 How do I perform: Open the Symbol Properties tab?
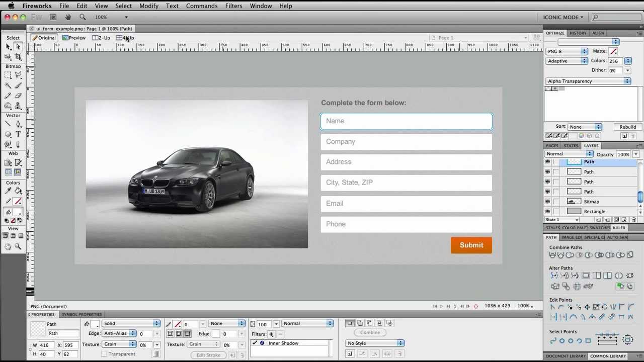pos(82,314)
